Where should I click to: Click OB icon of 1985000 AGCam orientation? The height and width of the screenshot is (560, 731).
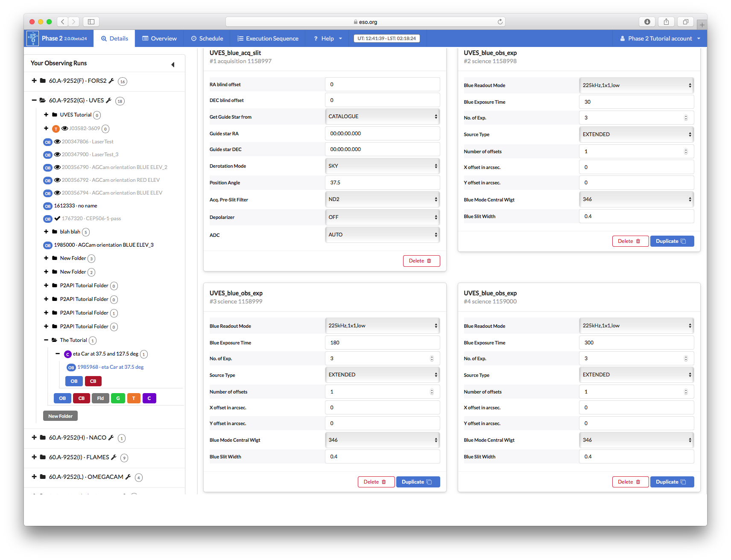tap(48, 245)
